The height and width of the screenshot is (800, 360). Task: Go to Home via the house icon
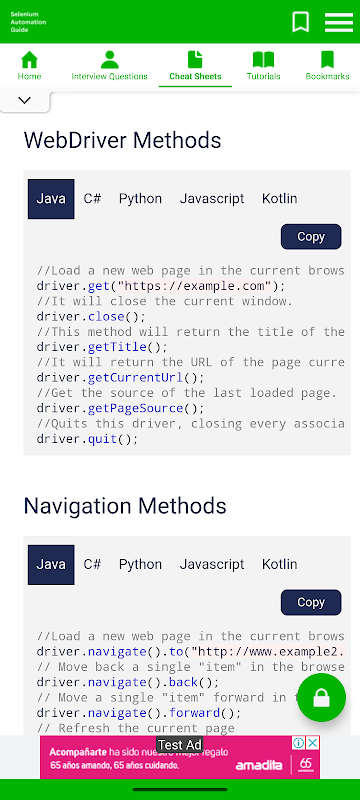30,60
